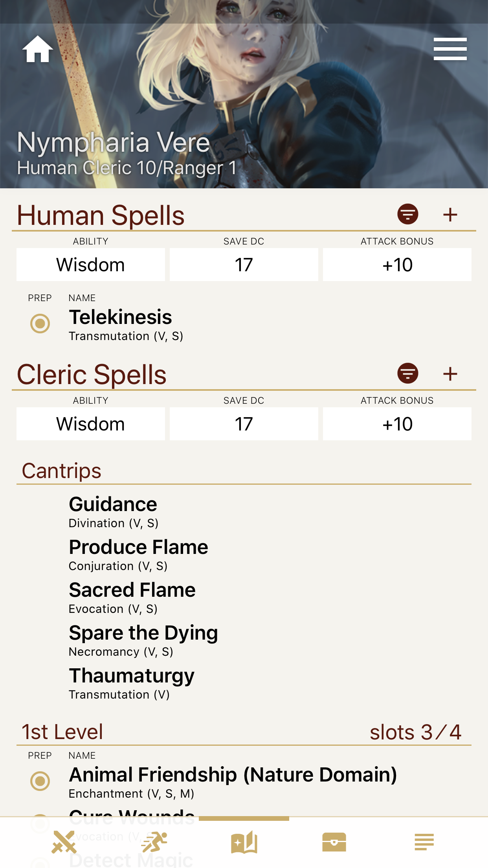Tap the Human Spells Wisdom ability field
The height and width of the screenshot is (868, 488).
[91, 265]
